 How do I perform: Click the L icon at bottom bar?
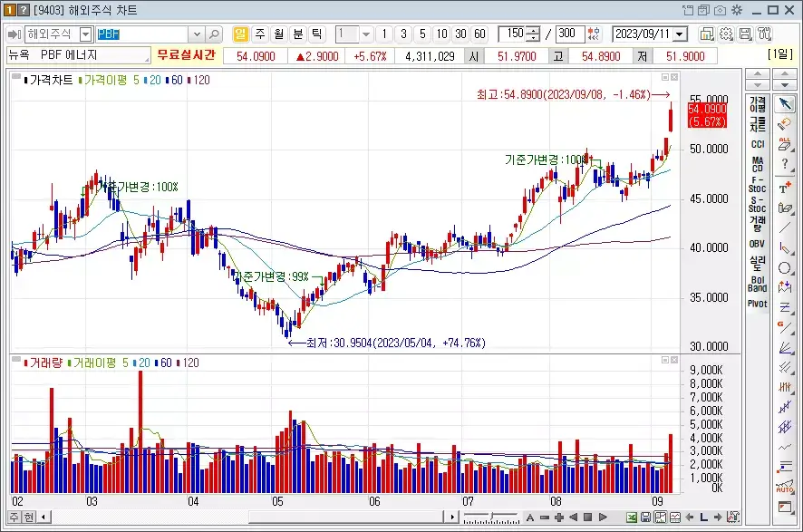(x=703, y=517)
